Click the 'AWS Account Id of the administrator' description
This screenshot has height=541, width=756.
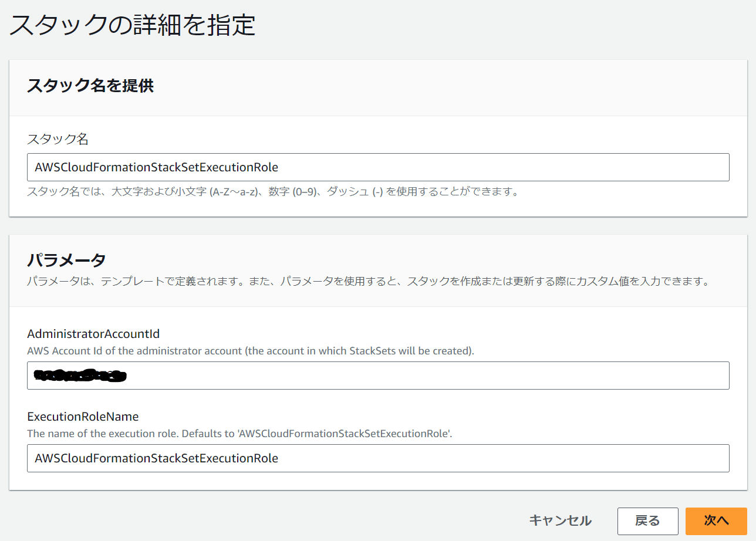[251, 351]
